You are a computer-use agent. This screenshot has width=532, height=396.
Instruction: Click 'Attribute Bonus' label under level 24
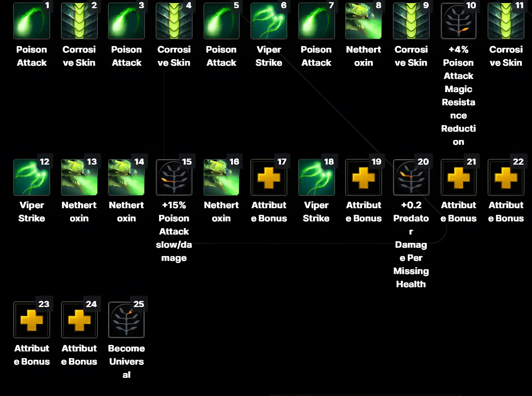pos(79,355)
